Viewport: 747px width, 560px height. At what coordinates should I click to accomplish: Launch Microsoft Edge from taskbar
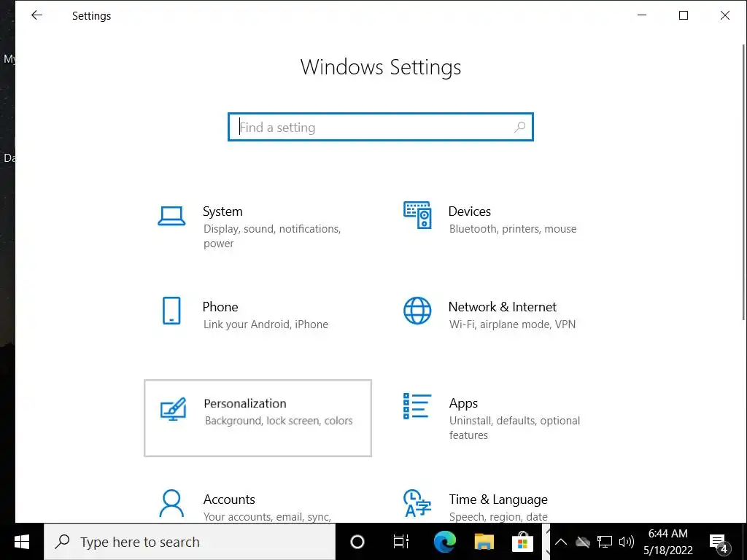coord(445,542)
